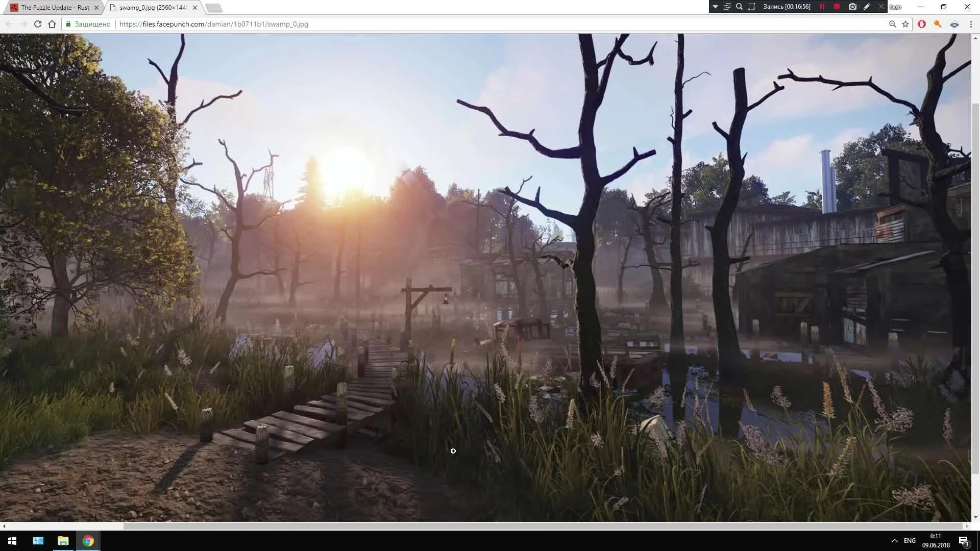
Task: Open the Windows Start menu
Action: pyautogui.click(x=11, y=540)
